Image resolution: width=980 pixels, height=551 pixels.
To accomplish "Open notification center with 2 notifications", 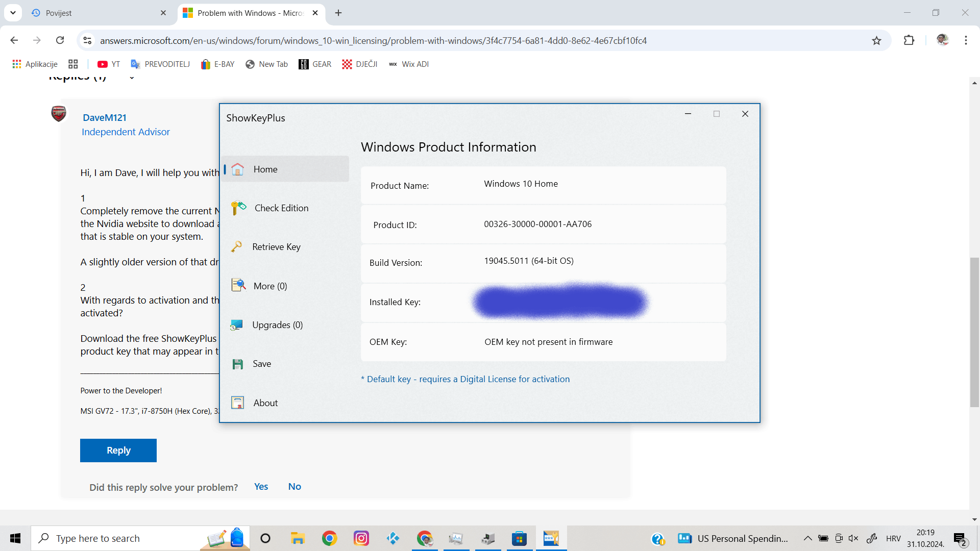I will [960, 539].
